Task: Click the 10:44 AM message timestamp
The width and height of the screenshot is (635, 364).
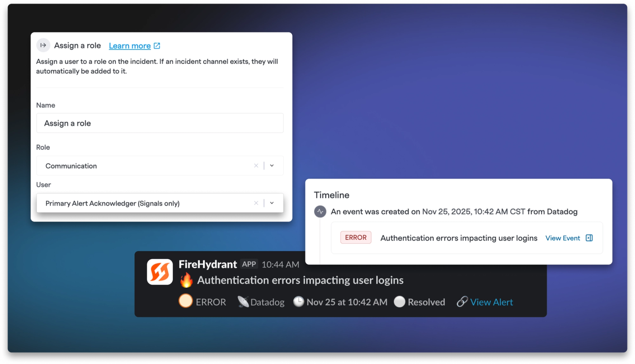Action: pyautogui.click(x=281, y=265)
